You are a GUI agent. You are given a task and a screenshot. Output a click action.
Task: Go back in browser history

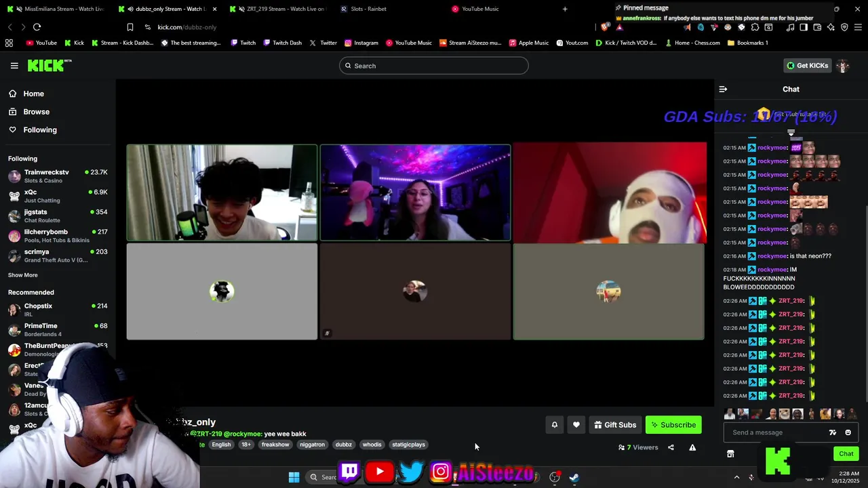click(9, 27)
